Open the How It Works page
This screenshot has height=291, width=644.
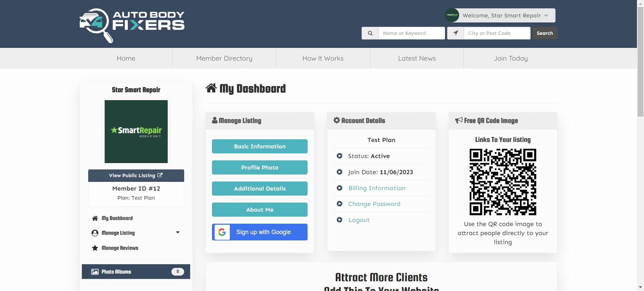323,58
